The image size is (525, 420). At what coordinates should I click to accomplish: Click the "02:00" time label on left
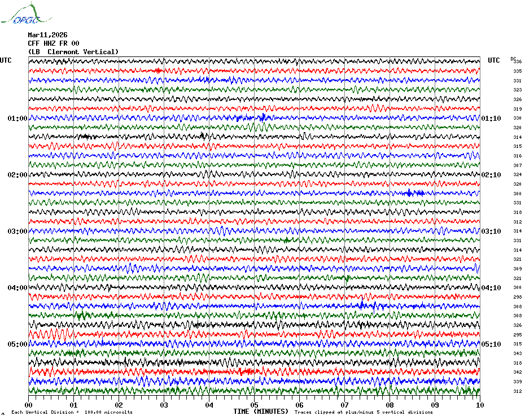[x=17, y=175]
